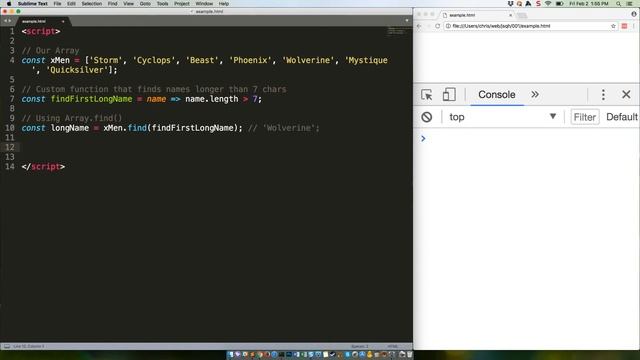Open the DevTools three-dot customize menu
This screenshot has width=640, height=360.
click(x=603, y=95)
